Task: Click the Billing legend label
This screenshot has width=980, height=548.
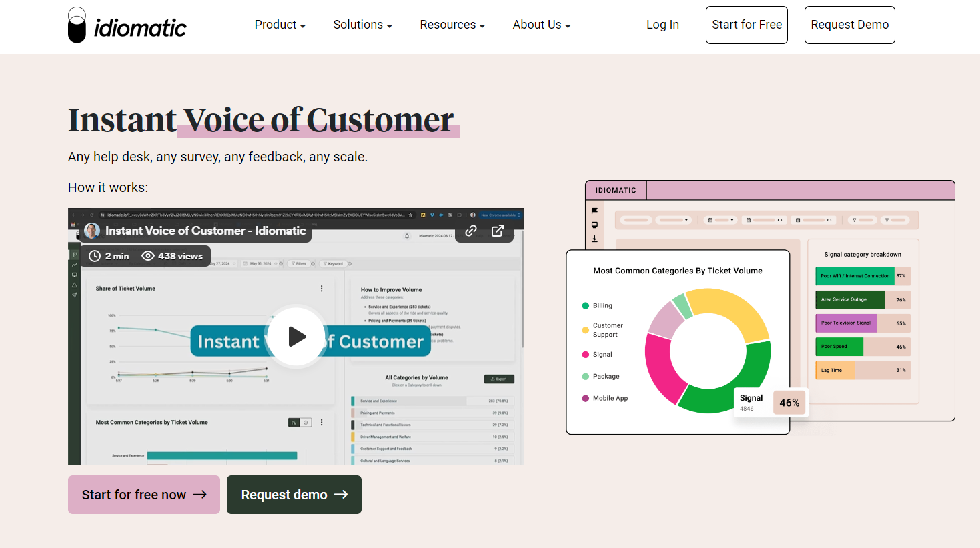Action: pos(602,306)
